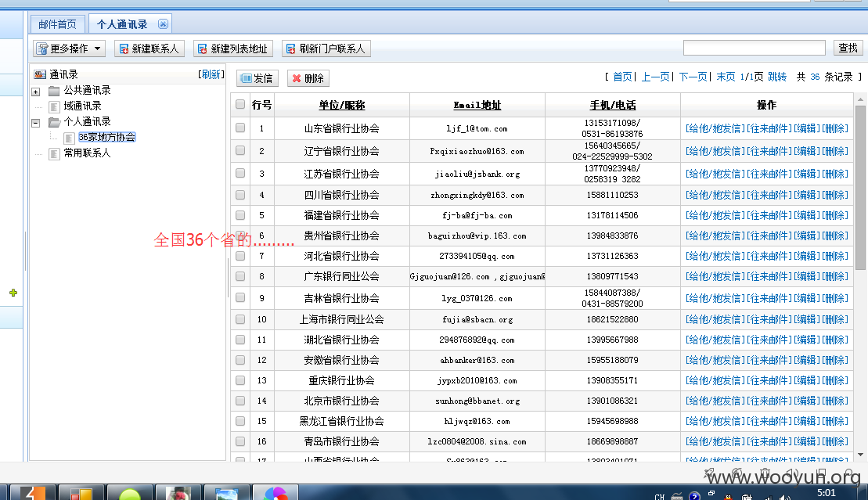
Task: Open the 公共通讯录 folder
Action: tap(87, 90)
